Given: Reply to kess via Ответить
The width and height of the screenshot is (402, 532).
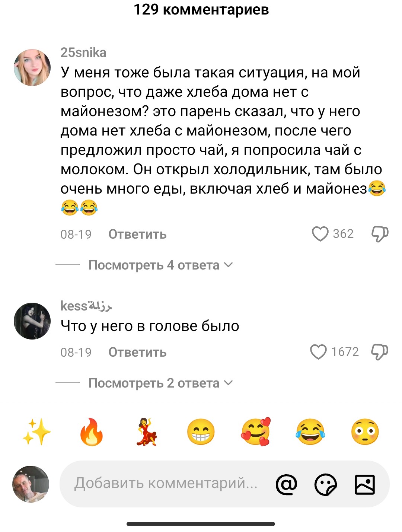Looking at the screenshot, I should coord(137,352).
